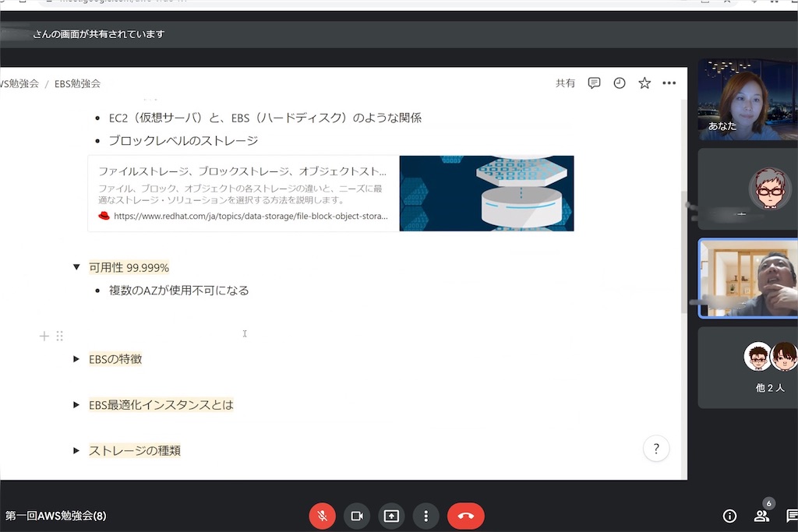798x532 pixels.
Task: Expand the EBS最適化インスタンスとは toggle
Action: click(76, 405)
